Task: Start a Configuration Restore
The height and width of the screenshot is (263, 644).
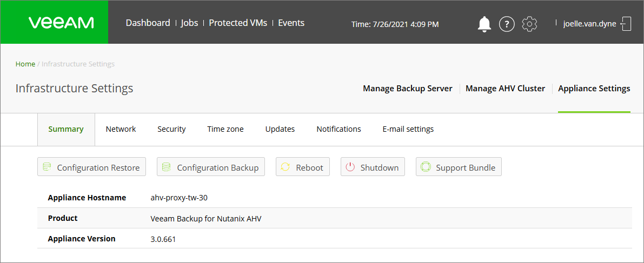Action: tap(91, 167)
